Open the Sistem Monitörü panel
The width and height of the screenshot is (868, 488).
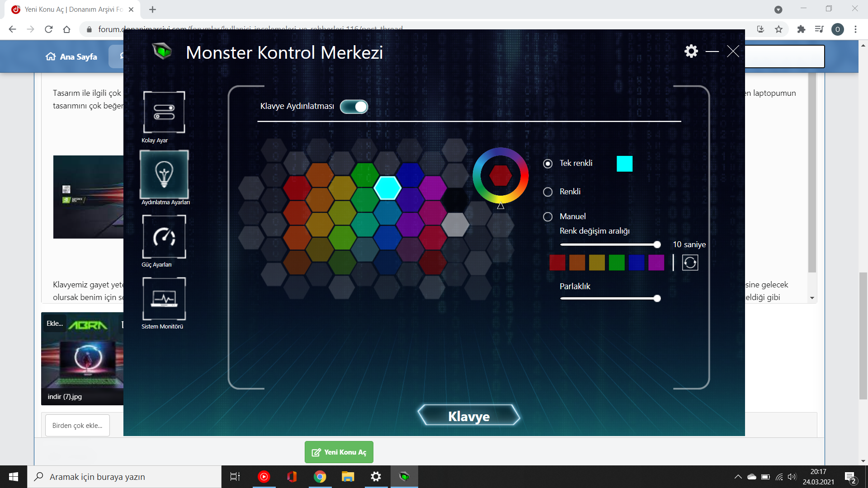[164, 298]
